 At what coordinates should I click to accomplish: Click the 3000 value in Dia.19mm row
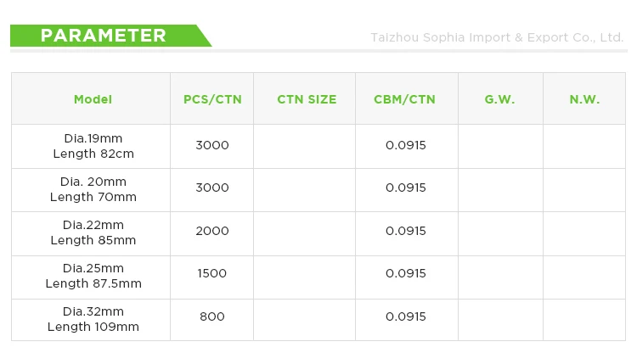tap(212, 145)
